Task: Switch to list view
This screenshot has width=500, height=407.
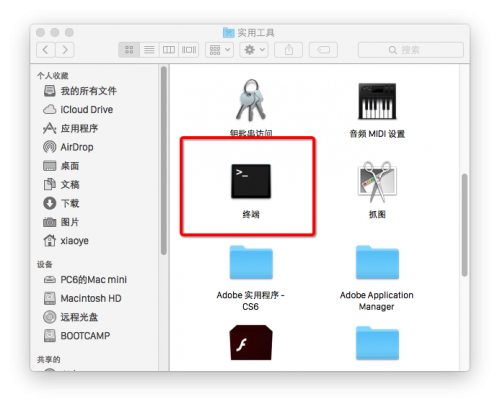Action: click(x=149, y=50)
